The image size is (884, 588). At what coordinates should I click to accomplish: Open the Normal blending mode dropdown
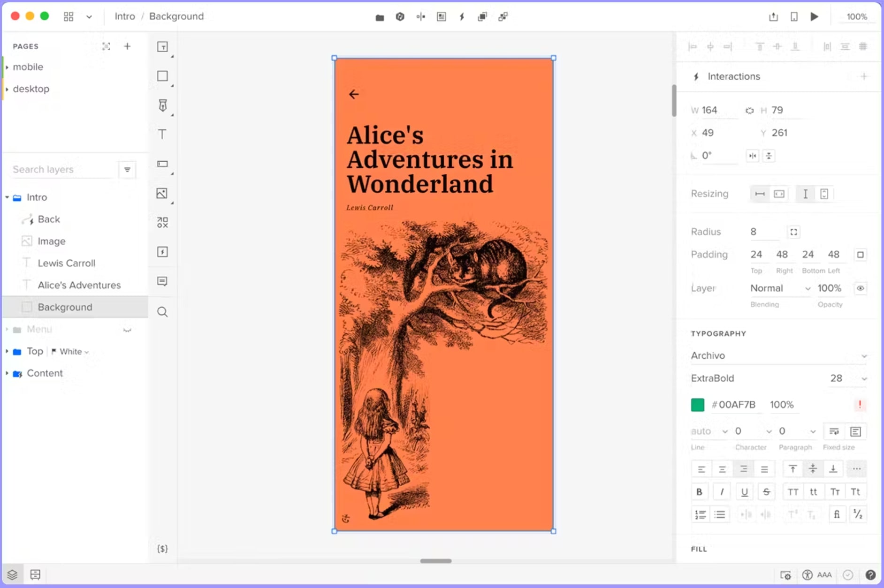point(780,288)
